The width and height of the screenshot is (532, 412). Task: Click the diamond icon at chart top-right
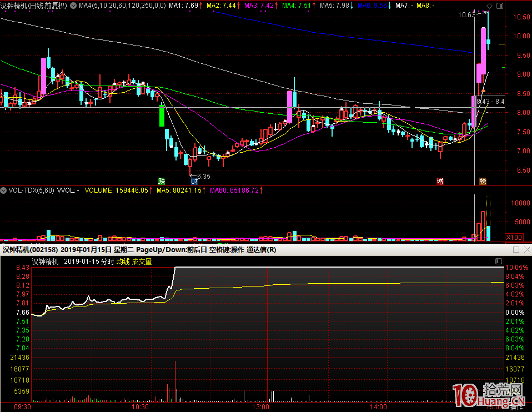point(488,6)
